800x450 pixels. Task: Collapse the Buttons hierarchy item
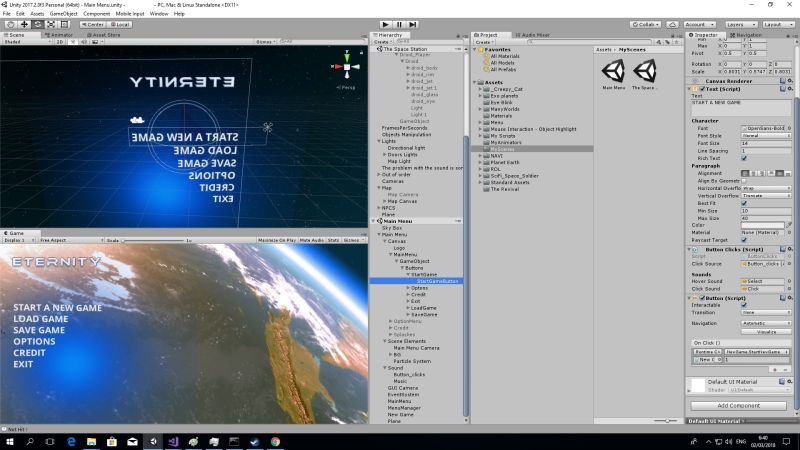[x=402, y=268]
